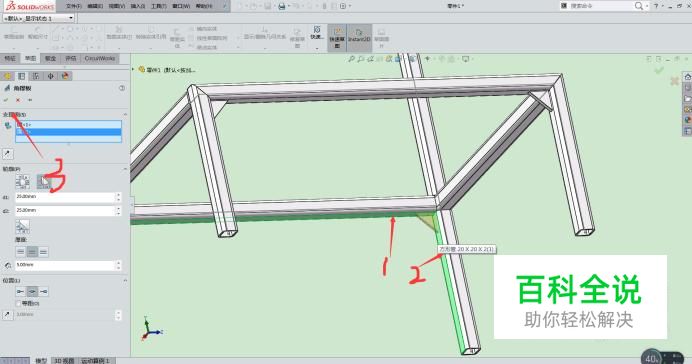Switch to the 运动算例 1 tab
The height and width of the screenshot is (364, 692).
pos(96,360)
